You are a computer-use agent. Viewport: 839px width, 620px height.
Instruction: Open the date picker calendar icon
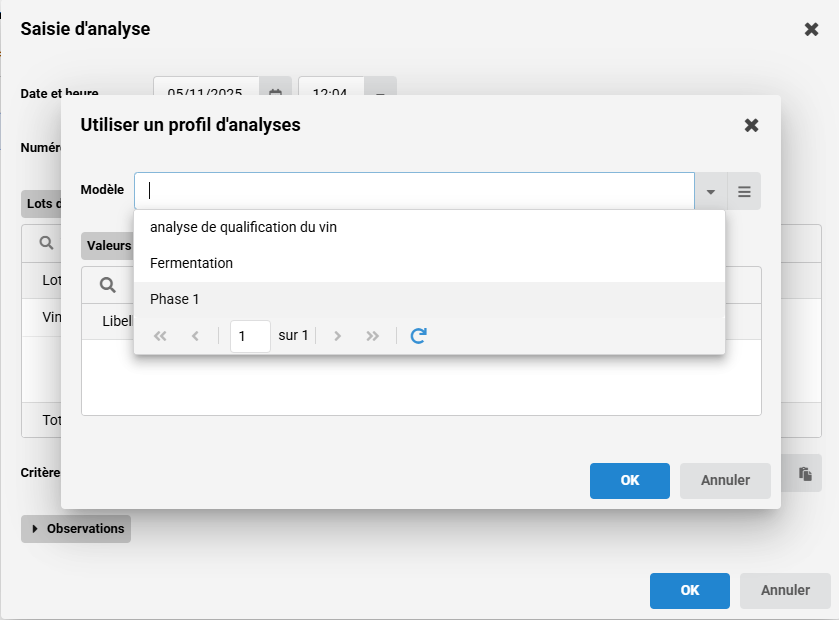[275, 93]
